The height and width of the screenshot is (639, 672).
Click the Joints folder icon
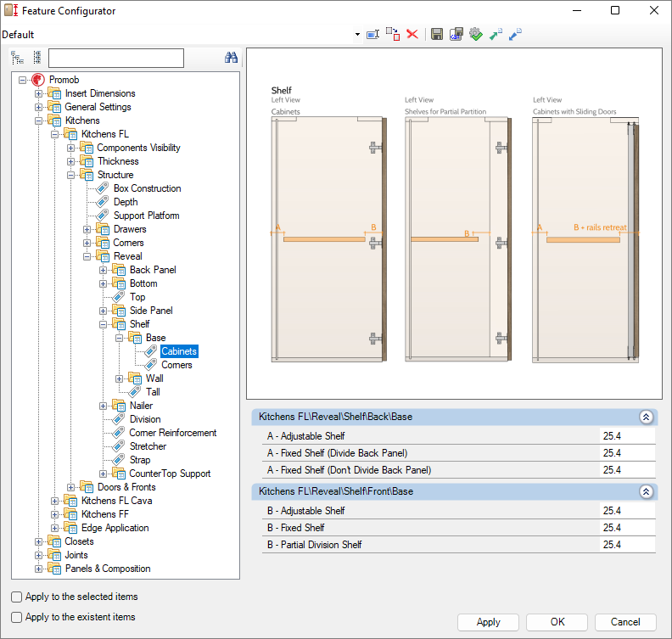click(x=54, y=555)
